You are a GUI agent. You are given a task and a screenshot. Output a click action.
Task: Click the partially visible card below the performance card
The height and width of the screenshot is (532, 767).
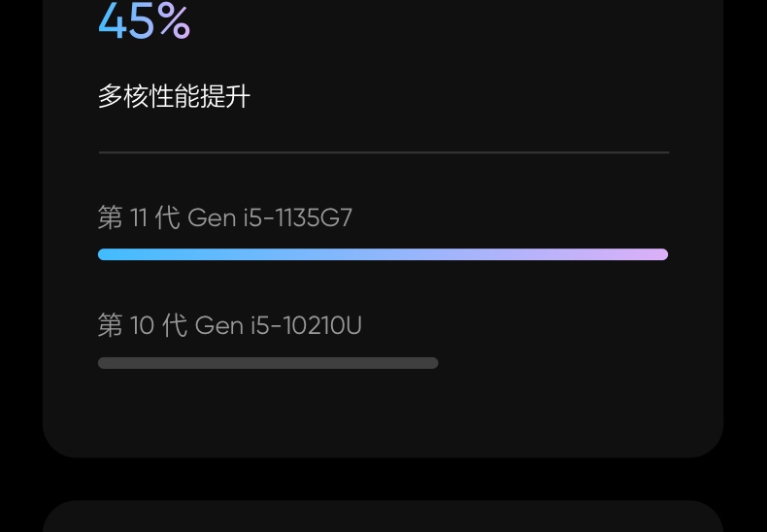(383, 516)
